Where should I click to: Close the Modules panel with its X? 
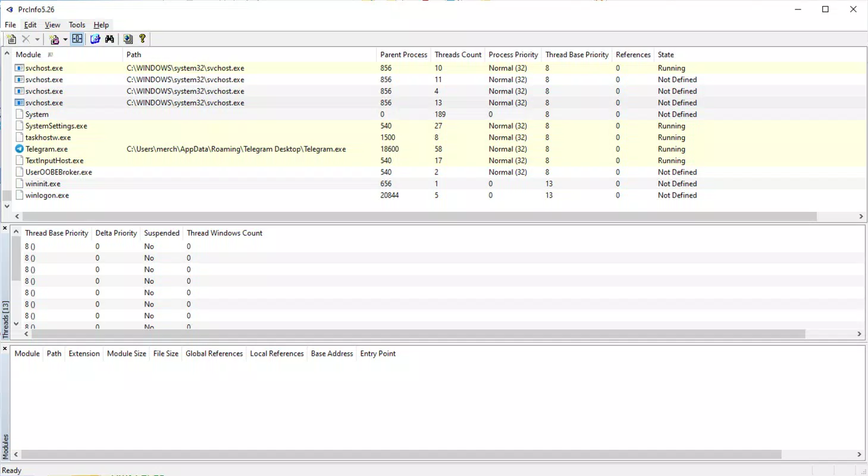click(x=5, y=348)
